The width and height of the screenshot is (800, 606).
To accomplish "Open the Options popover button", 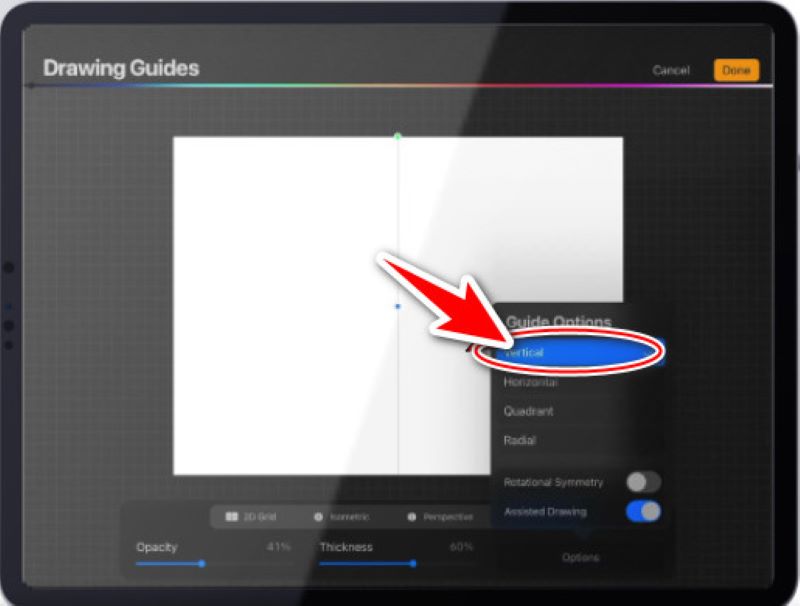I will 580,557.
